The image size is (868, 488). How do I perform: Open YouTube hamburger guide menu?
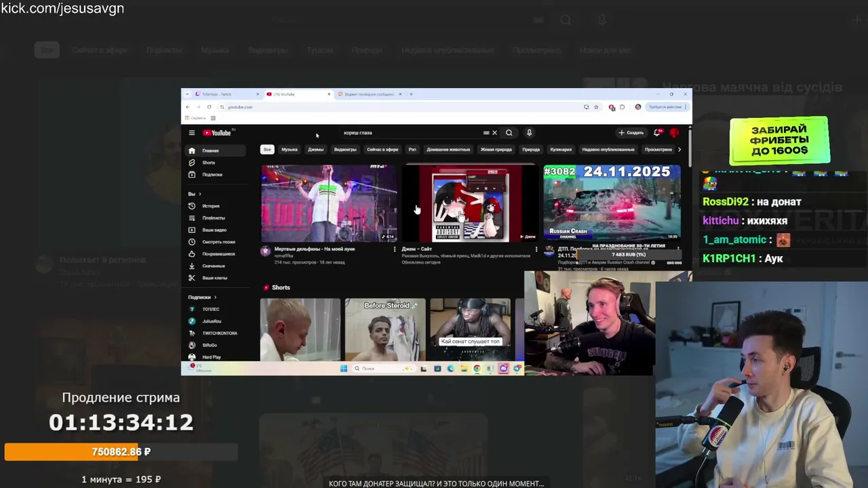click(x=192, y=133)
